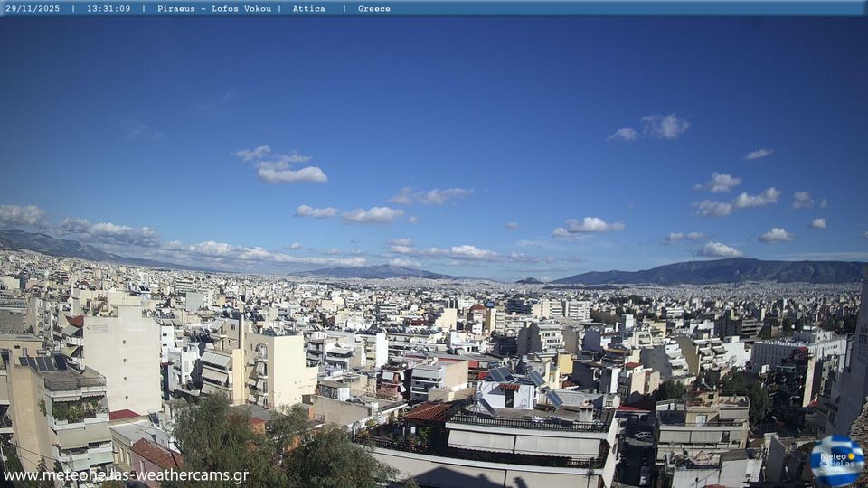Select the Attica region label

pos(309,8)
